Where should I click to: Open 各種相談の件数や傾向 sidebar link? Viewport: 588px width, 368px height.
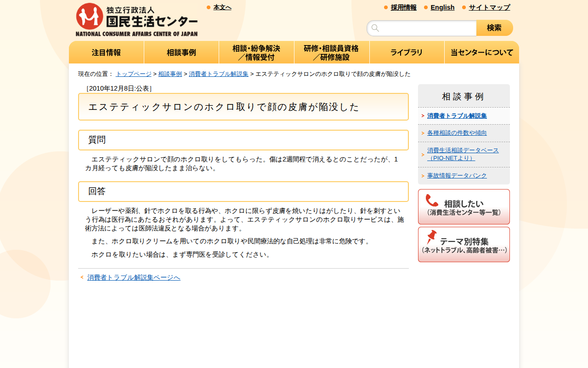click(457, 133)
